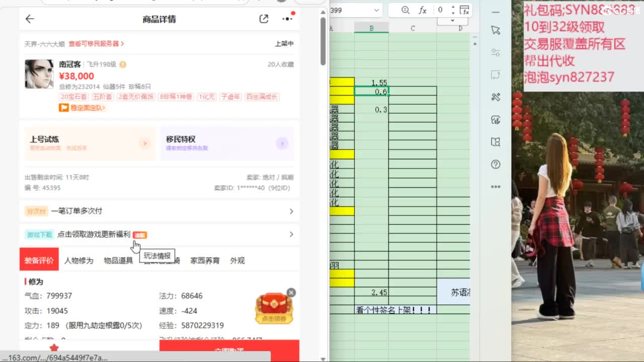Open the sliders settings icon in sidebar
Viewport: 644px width, 362px height.
click(x=496, y=53)
